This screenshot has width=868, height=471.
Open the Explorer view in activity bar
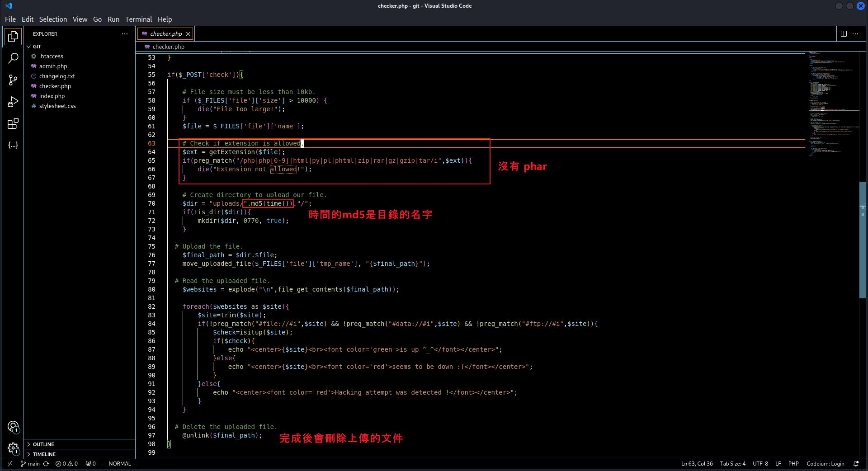(x=13, y=37)
